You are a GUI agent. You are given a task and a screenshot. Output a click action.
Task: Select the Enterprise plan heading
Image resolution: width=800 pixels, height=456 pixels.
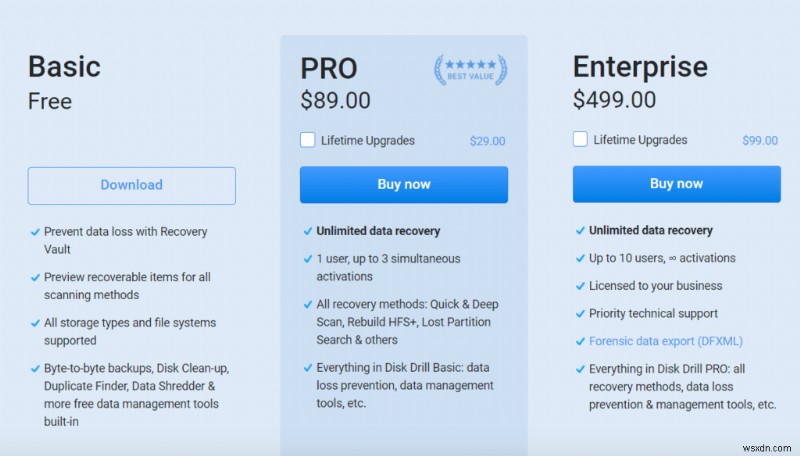pos(640,67)
